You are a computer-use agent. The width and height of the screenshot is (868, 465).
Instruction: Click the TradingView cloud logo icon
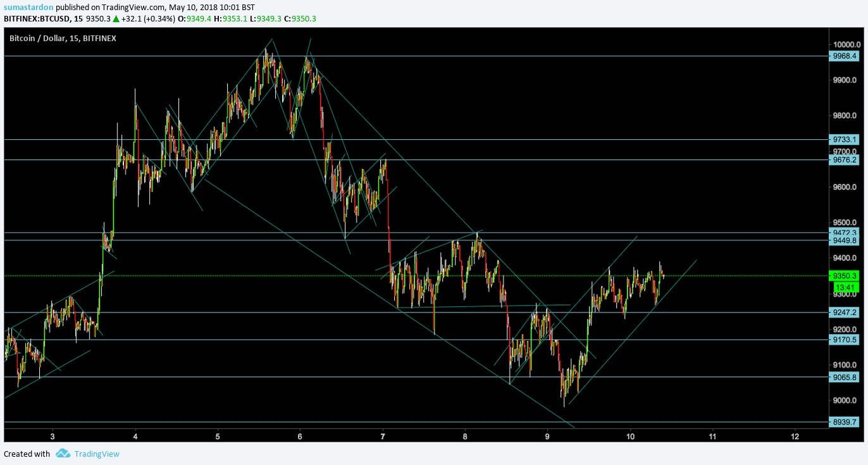(x=63, y=453)
